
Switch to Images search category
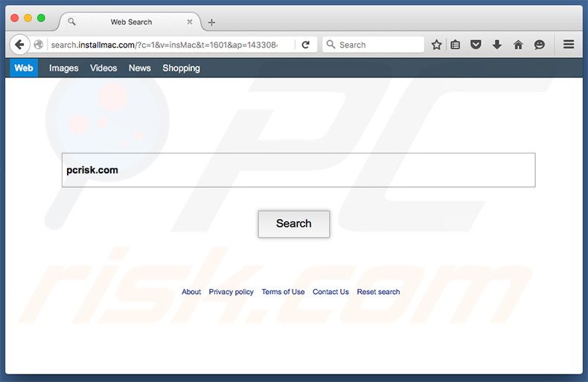(x=64, y=68)
